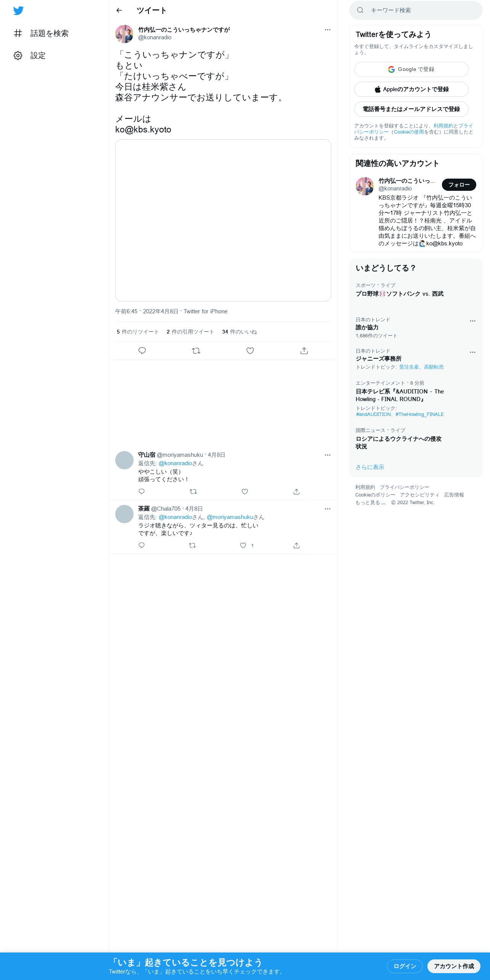Open @moriyamashuku mention in 茶羅's reply
490x980 pixels.
tap(230, 517)
